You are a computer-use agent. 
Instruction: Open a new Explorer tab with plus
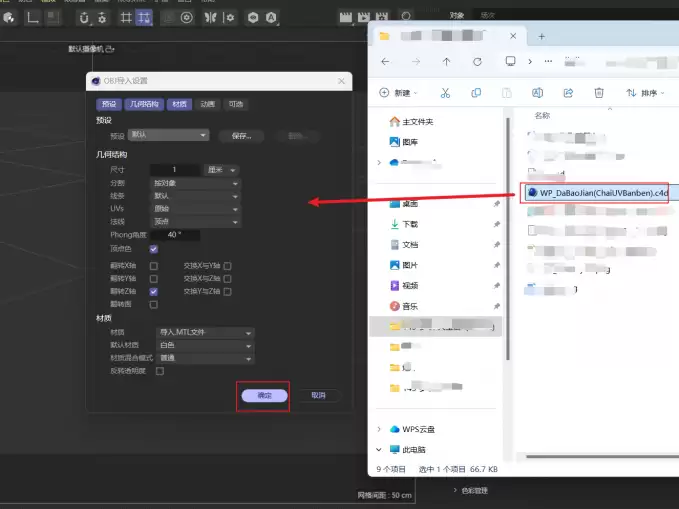(x=541, y=36)
